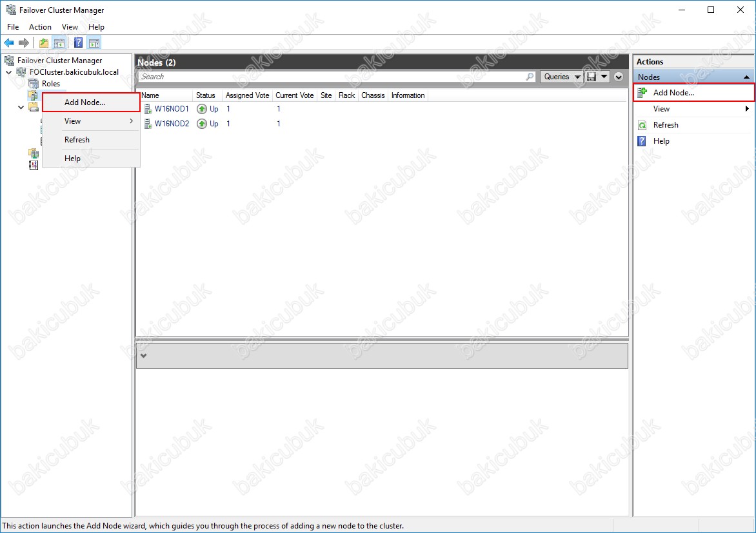Click the Cluster Events icon in tree
This screenshot has width=756, height=533.
tap(34, 165)
